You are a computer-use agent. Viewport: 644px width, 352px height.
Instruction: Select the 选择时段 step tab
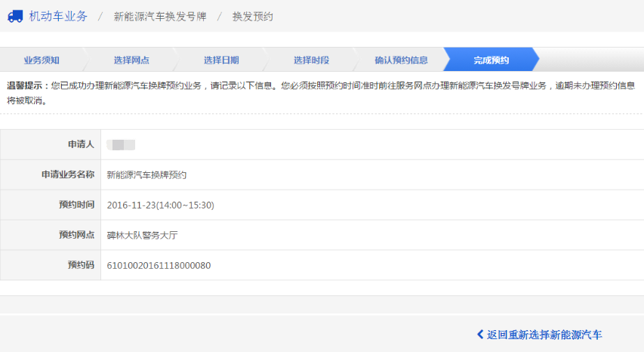point(311,60)
